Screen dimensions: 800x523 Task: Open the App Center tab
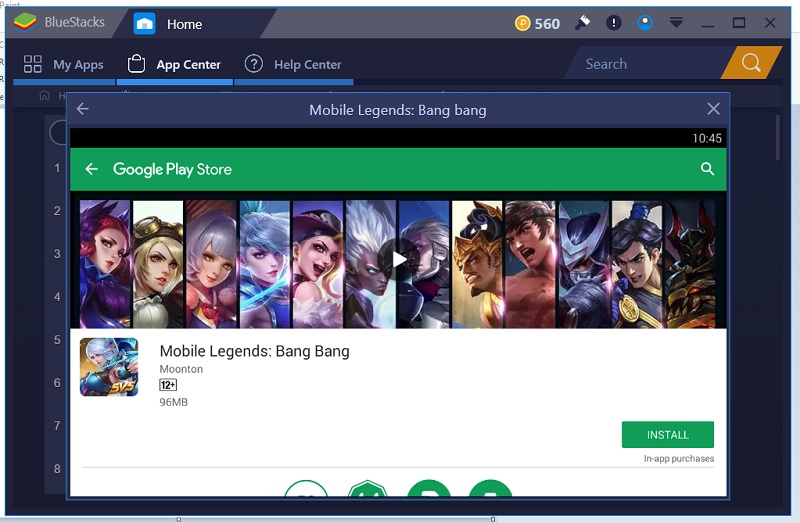[175, 64]
